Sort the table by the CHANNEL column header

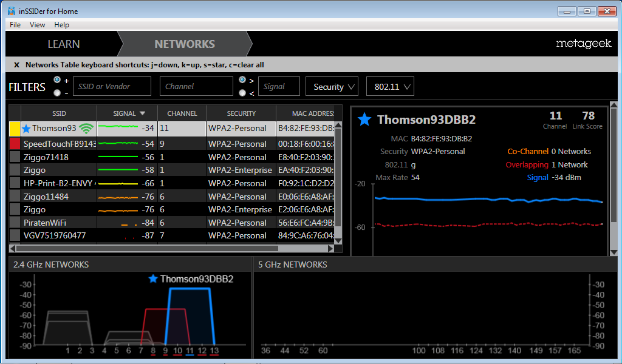click(181, 113)
